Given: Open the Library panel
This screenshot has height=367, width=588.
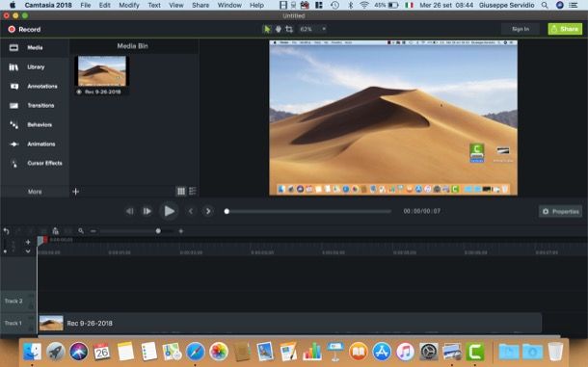Looking at the screenshot, I should pyautogui.click(x=35, y=67).
